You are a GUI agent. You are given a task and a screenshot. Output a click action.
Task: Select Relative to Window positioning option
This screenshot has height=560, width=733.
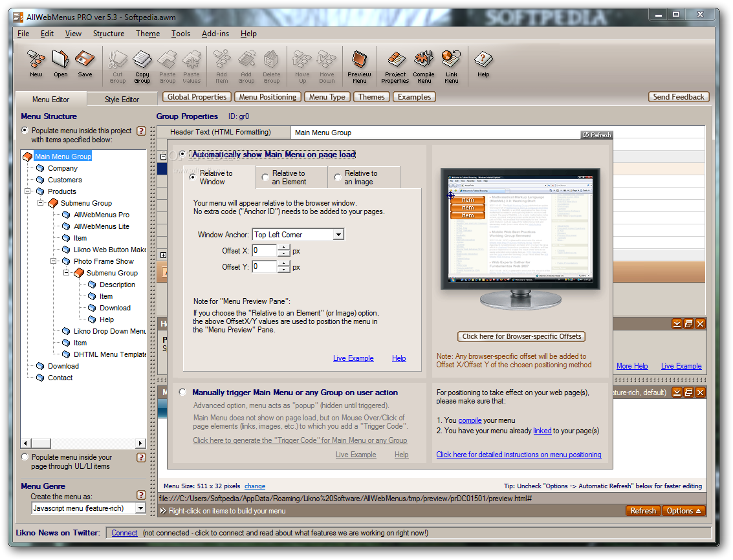[x=192, y=177]
